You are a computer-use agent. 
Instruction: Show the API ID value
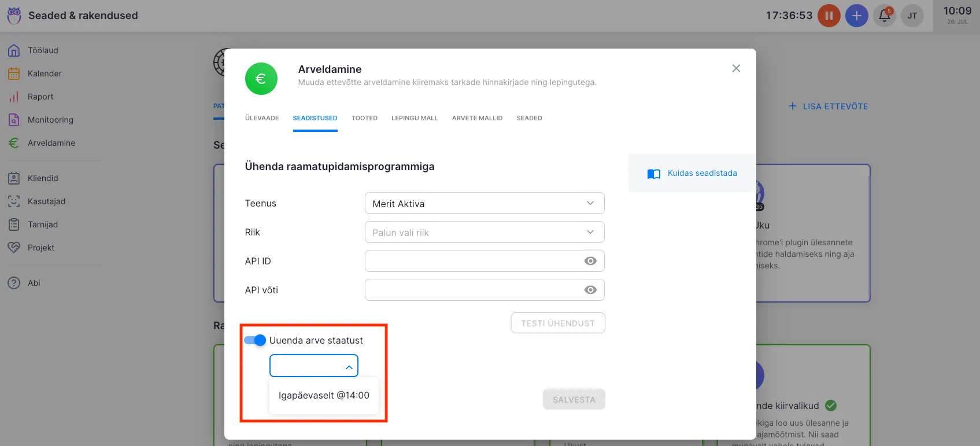coord(590,261)
